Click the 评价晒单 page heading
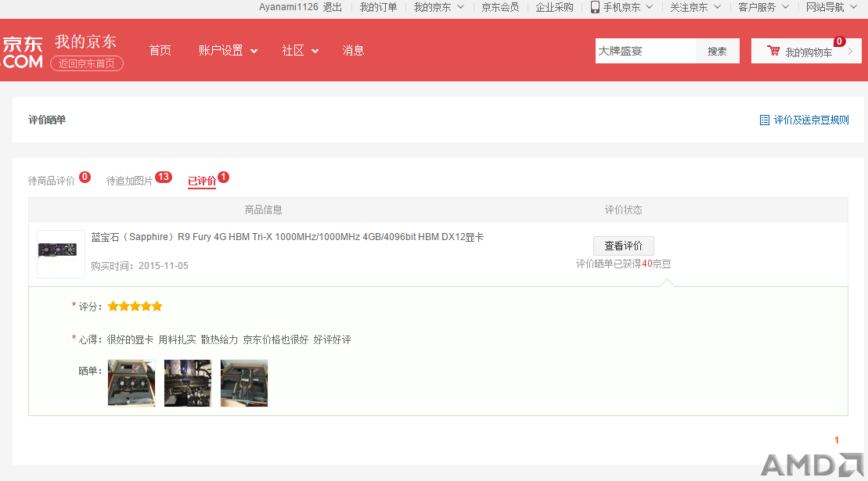Viewport: 868px width, 481px height. pos(47,120)
